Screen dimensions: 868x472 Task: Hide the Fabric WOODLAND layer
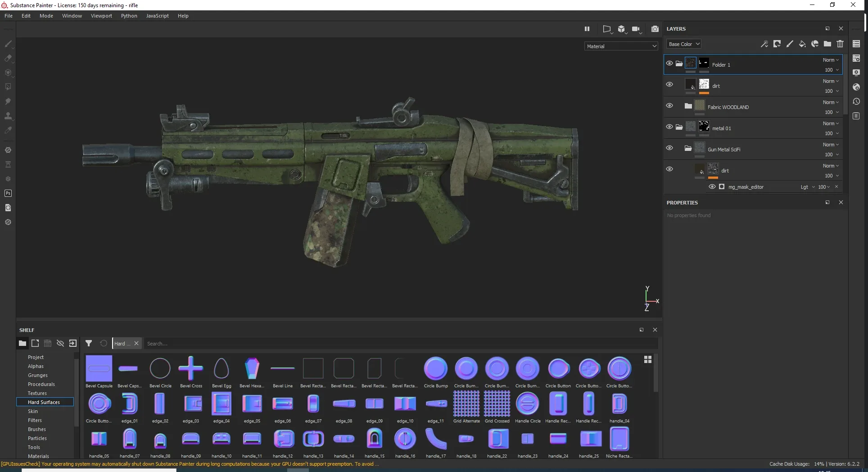click(669, 105)
